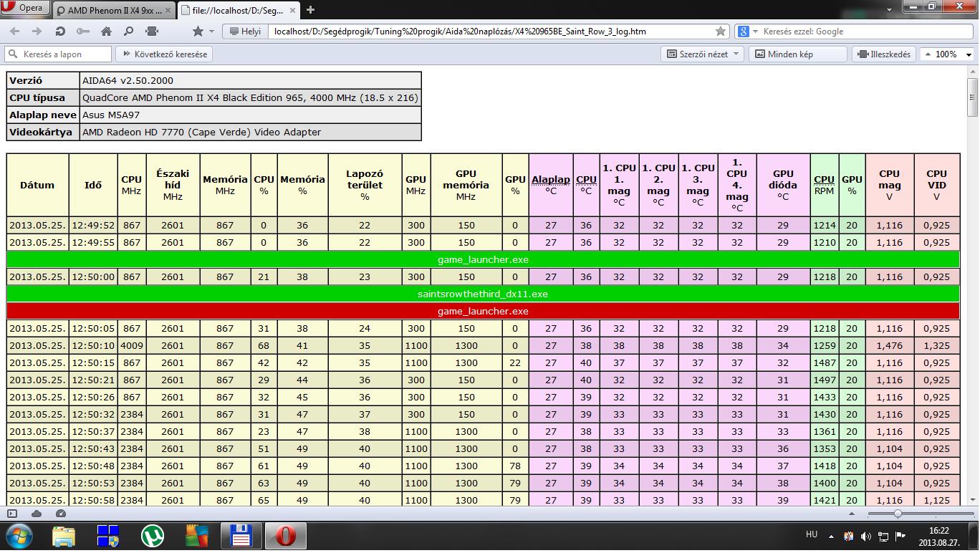Open the Action Center flag icon
This screenshot has width=980, height=553.
tap(900, 536)
